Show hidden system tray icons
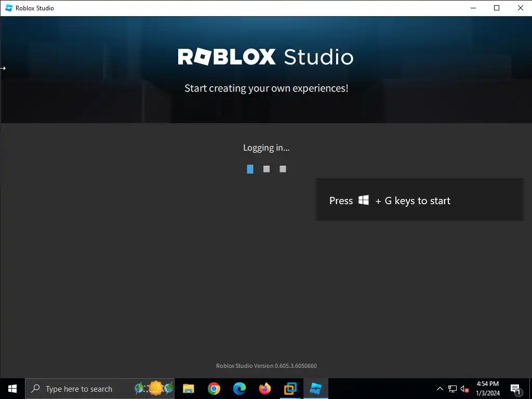Image resolution: width=532 pixels, height=399 pixels. point(440,389)
